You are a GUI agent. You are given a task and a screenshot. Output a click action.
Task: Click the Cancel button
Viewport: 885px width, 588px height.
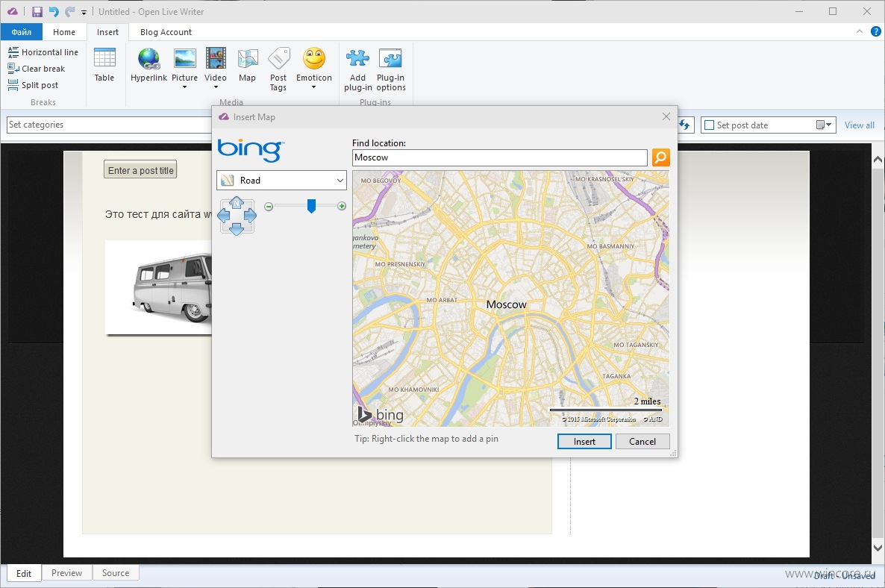(x=642, y=441)
